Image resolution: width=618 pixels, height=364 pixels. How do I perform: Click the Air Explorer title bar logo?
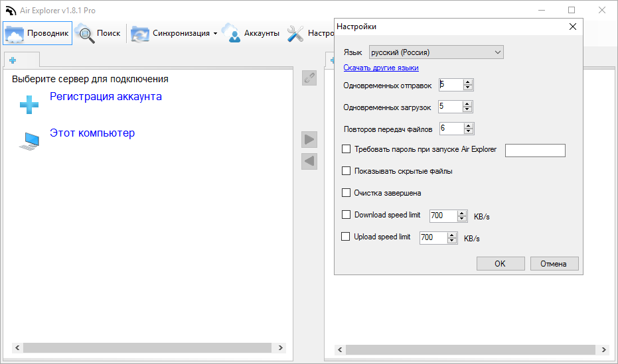(x=11, y=11)
